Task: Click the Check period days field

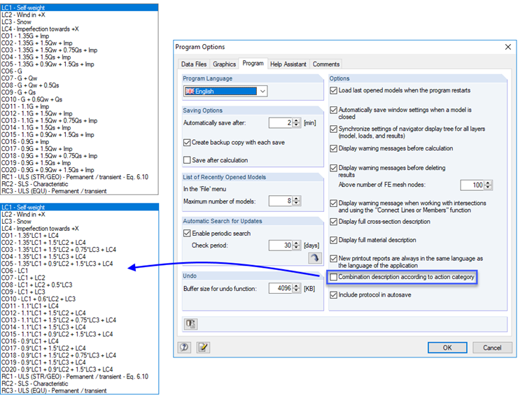Action: coord(281,245)
